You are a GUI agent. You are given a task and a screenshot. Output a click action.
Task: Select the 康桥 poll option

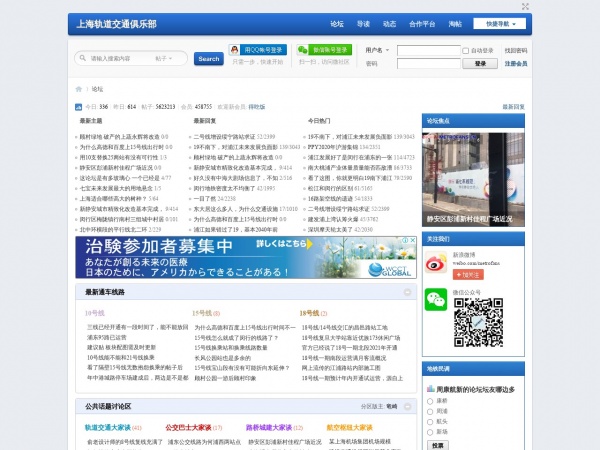pos(430,400)
